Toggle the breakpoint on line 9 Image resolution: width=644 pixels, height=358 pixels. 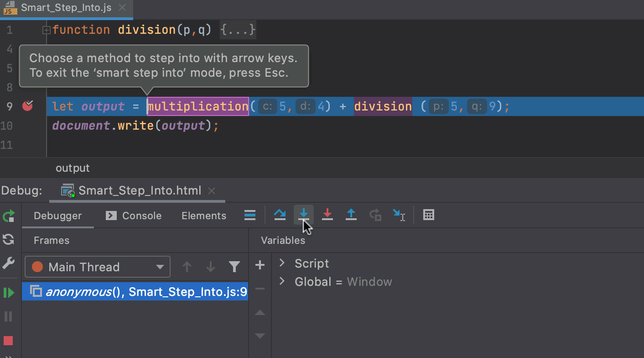click(x=28, y=106)
